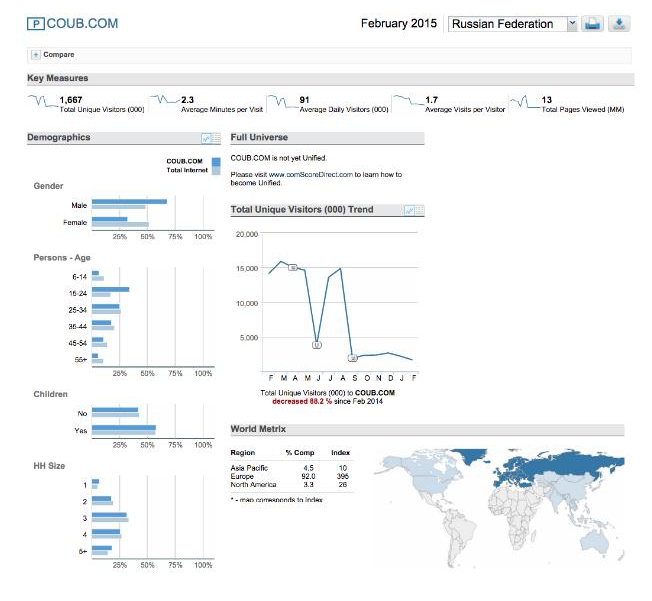Click the P icon beside COUB.COM
Screen dimensions: 652x601
(35, 23)
